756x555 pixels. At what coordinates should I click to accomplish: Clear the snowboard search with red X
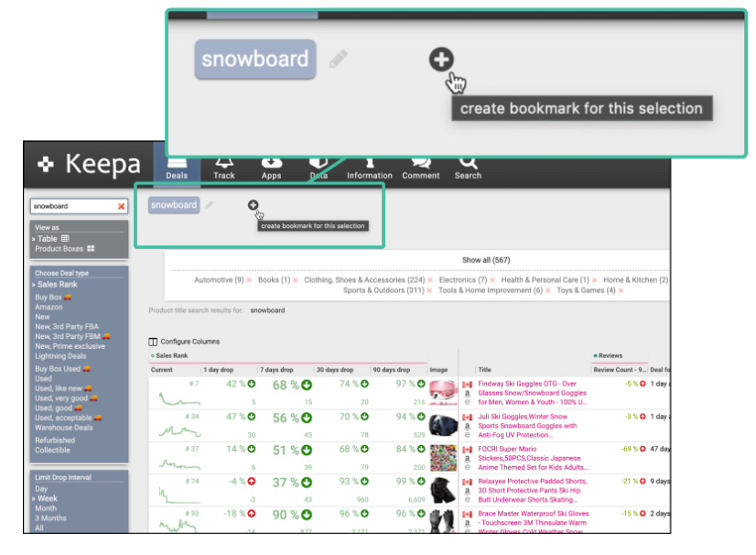click(122, 206)
